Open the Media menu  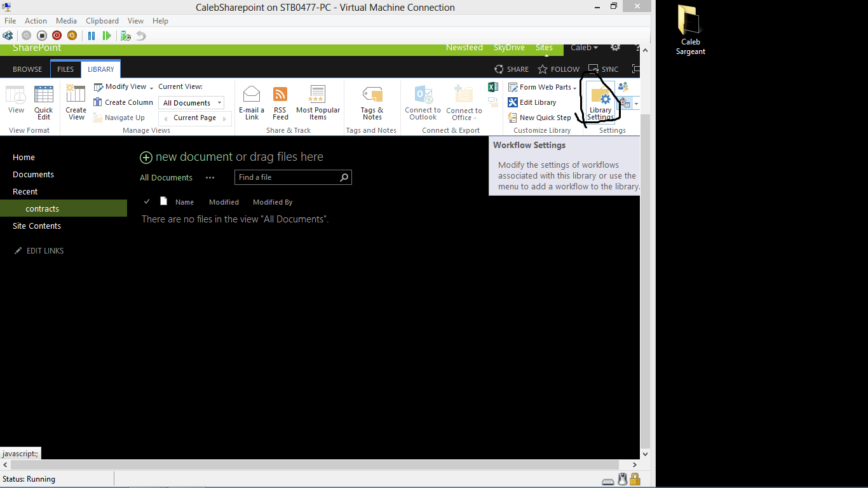tap(66, 21)
